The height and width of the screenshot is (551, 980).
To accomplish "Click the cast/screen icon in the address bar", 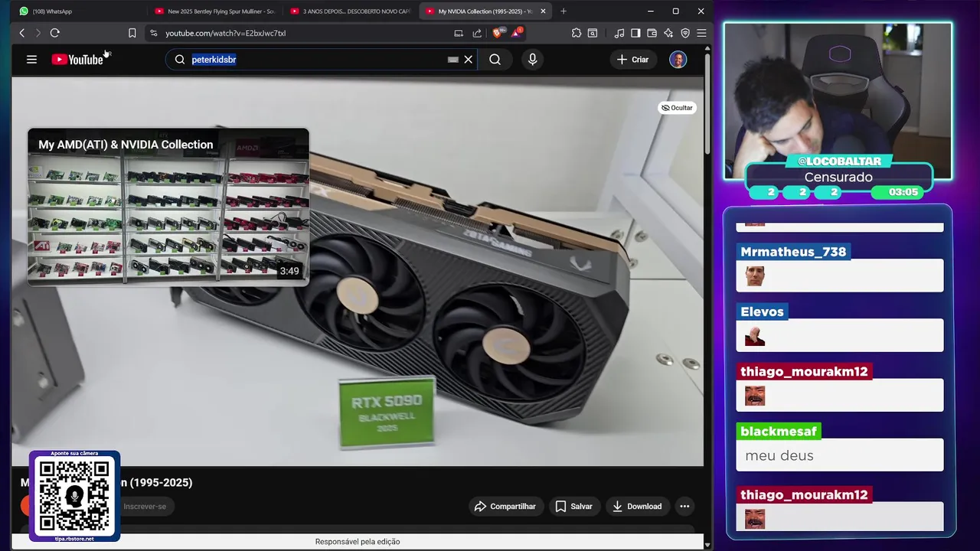I will [x=459, y=33].
